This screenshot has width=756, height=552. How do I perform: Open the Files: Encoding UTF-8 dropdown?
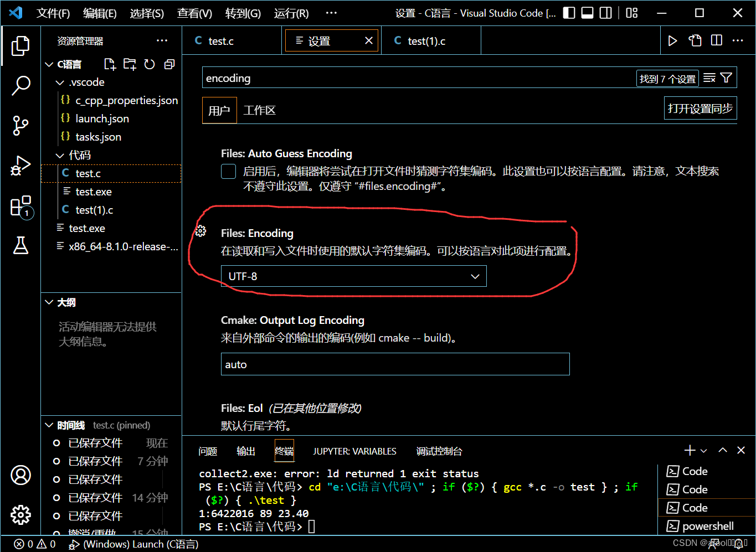(x=353, y=276)
